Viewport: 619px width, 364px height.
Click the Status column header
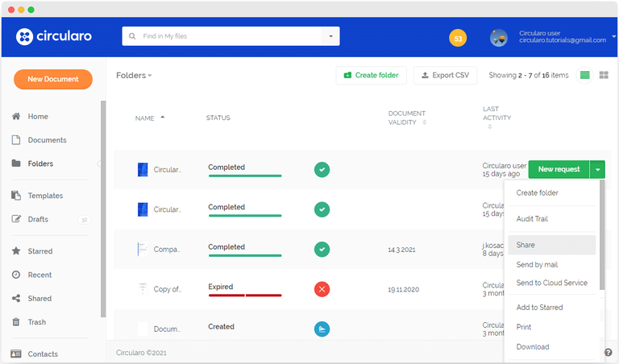pyautogui.click(x=218, y=118)
